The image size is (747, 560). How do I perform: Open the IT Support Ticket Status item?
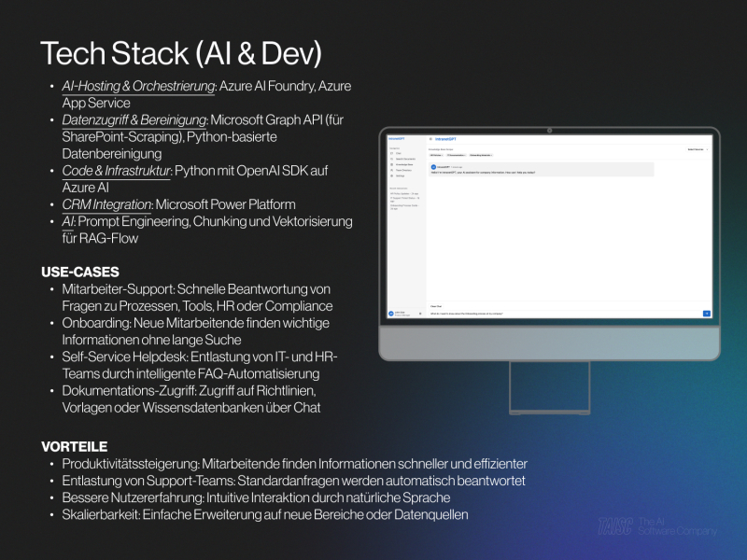coord(404,200)
